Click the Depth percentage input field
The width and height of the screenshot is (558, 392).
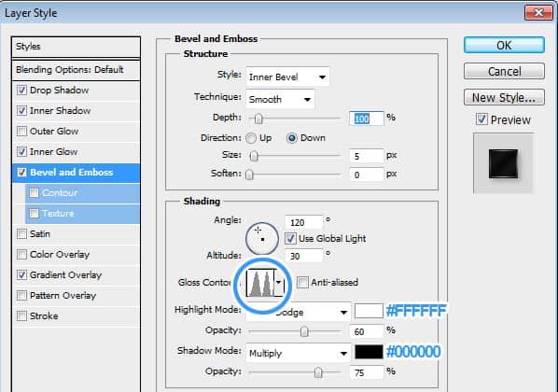point(366,119)
